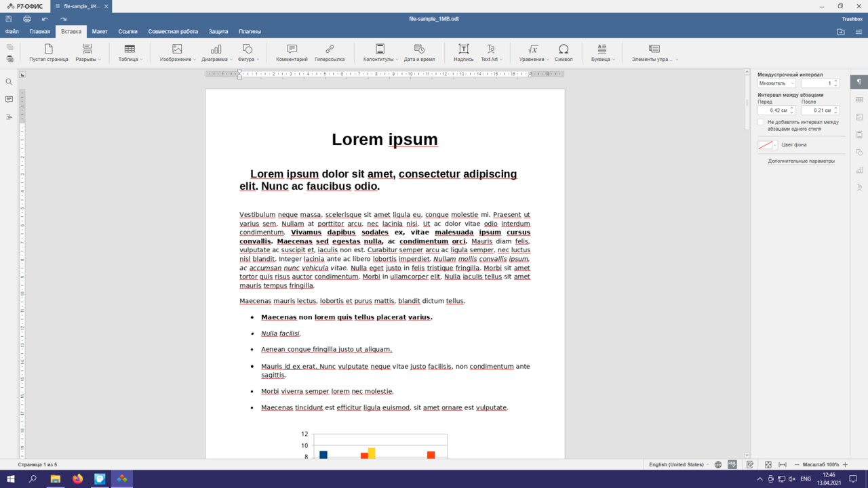Click the Перед spacing input field

[773, 110]
